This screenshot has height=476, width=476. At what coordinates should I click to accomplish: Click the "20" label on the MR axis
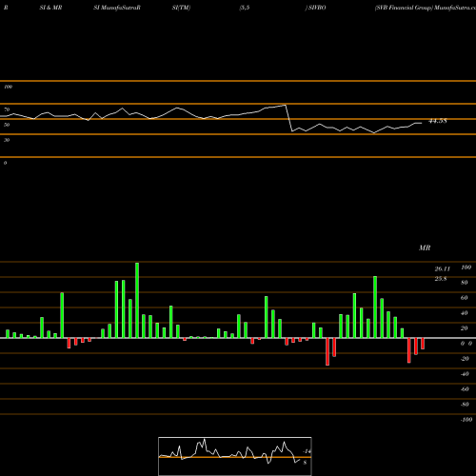465,328
